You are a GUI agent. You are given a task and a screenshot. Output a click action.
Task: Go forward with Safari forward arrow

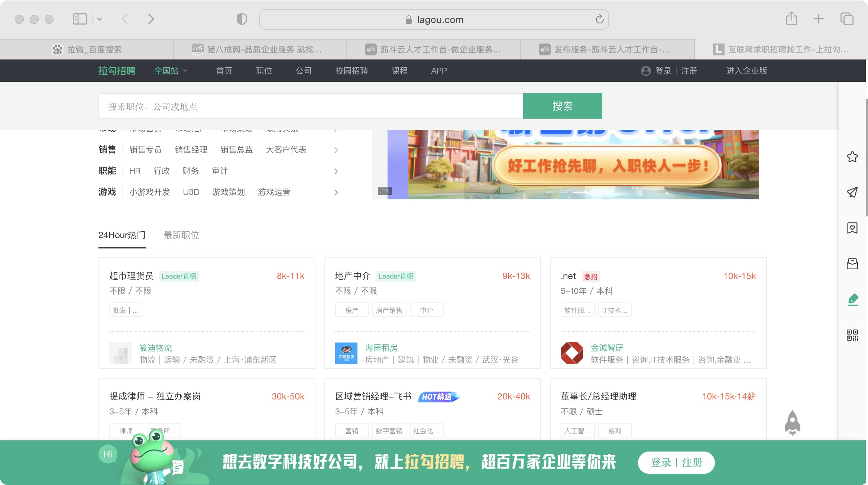151,19
